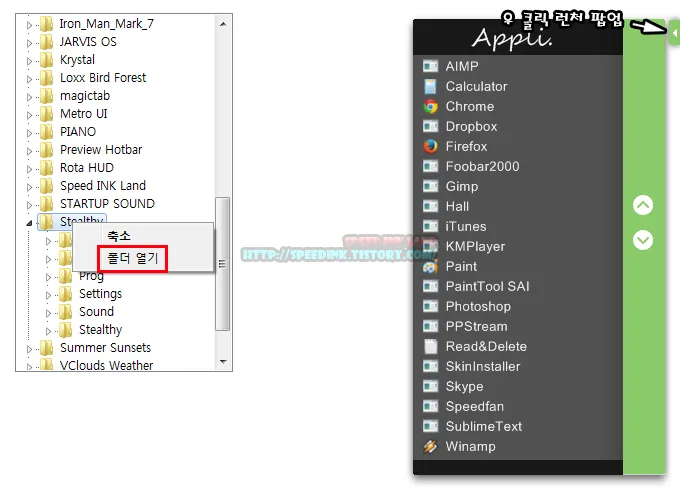Select the Rota HUD folder

click(87, 167)
